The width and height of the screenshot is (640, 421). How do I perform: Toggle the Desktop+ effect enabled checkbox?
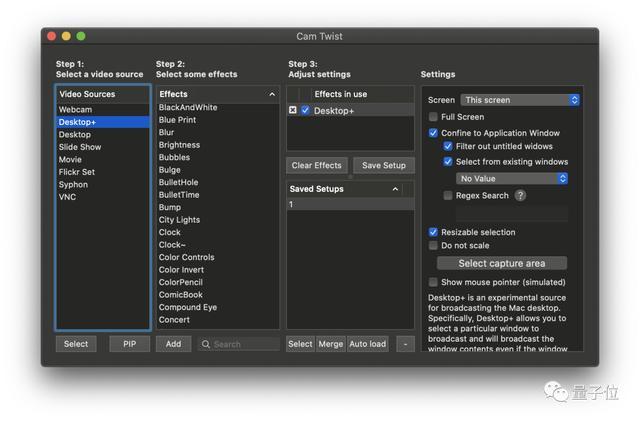pyautogui.click(x=305, y=110)
